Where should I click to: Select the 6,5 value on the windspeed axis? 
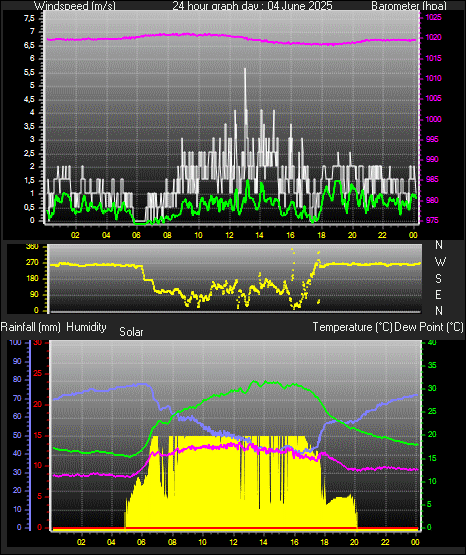(29, 46)
